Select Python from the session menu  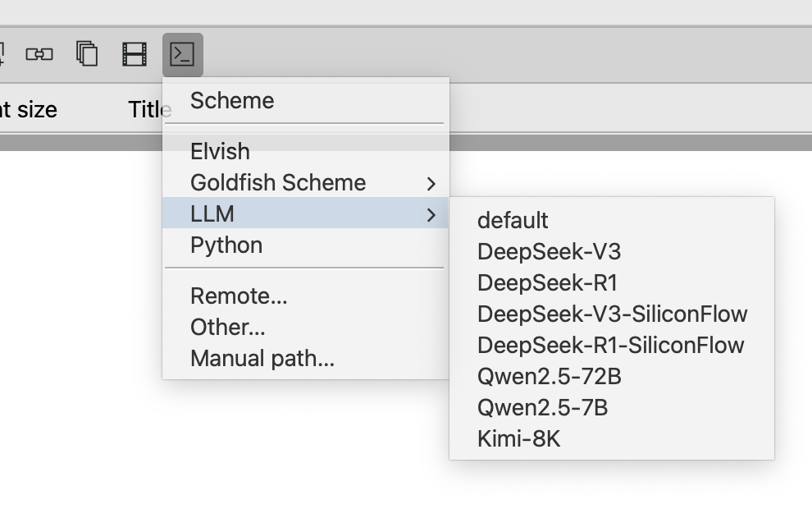[x=226, y=245]
